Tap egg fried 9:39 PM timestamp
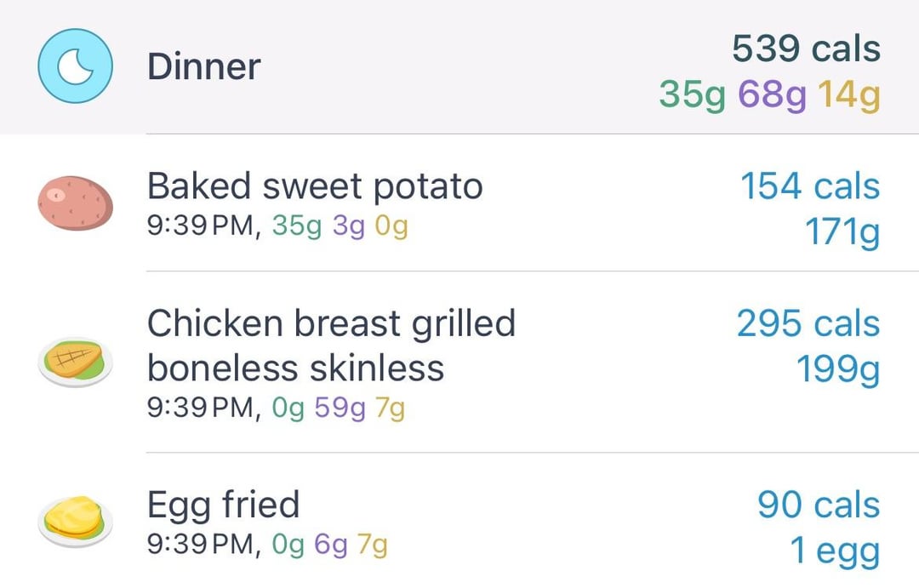Screen dimensions: 919x588 tap(204, 545)
